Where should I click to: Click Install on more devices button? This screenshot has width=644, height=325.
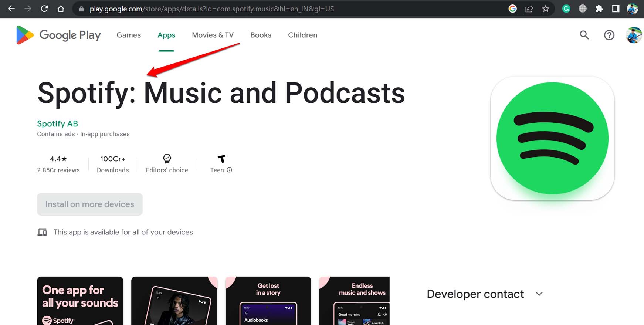click(x=90, y=204)
